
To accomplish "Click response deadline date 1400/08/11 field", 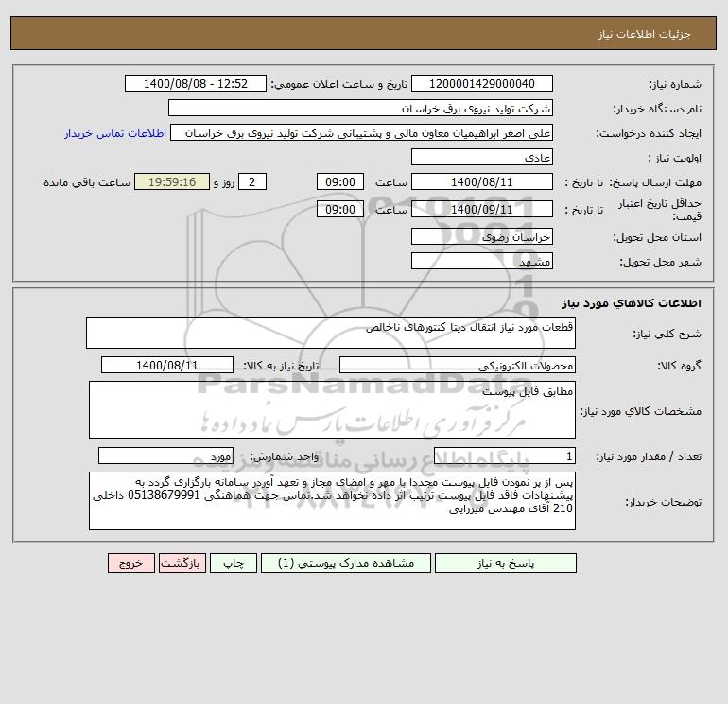I will coord(482,182).
